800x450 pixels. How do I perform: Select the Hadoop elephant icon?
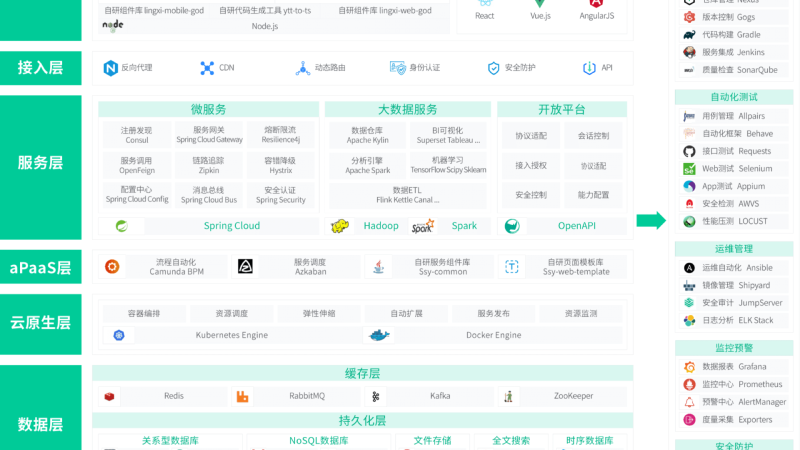coord(339,226)
